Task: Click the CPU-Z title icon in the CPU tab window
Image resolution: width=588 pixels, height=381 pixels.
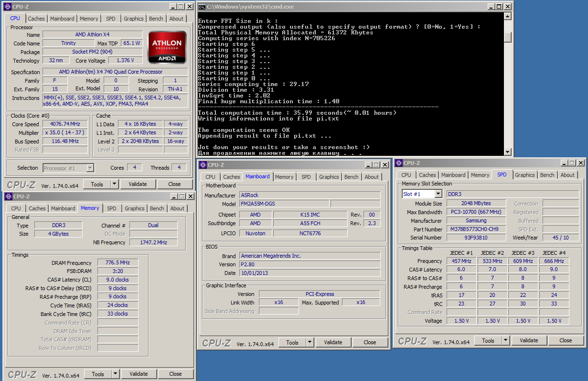Action: [8, 7]
